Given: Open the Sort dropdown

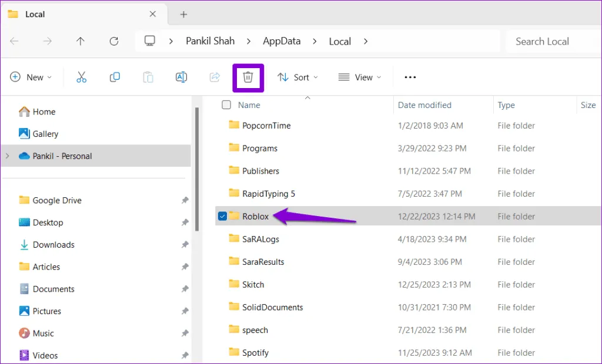Looking at the screenshot, I should click(x=298, y=77).
